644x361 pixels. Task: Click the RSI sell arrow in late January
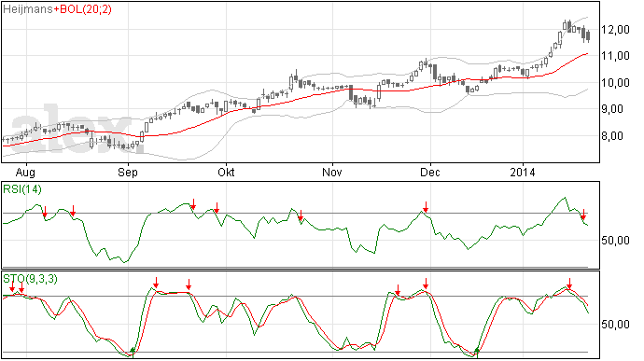(583, 215)
